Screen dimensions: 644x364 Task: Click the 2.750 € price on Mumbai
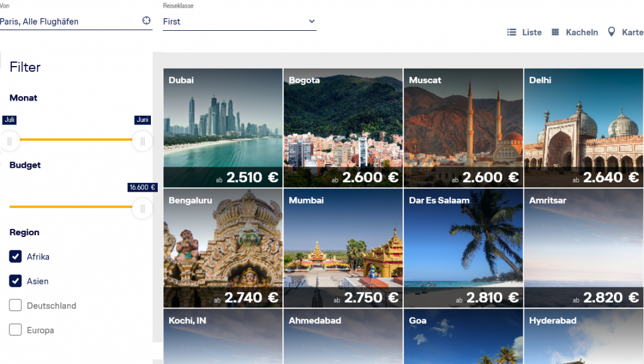[x=371, y=297]
